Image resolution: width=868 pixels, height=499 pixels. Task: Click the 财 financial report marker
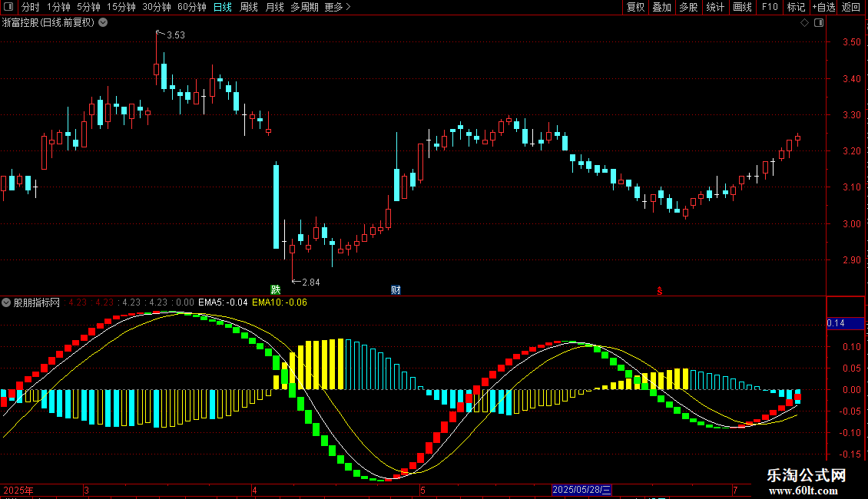(396, 290)
